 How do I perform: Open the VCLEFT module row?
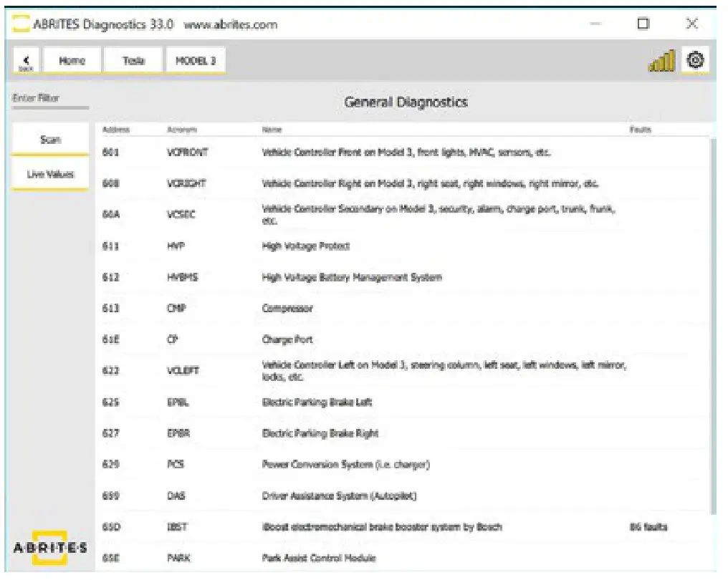[402, 371]
